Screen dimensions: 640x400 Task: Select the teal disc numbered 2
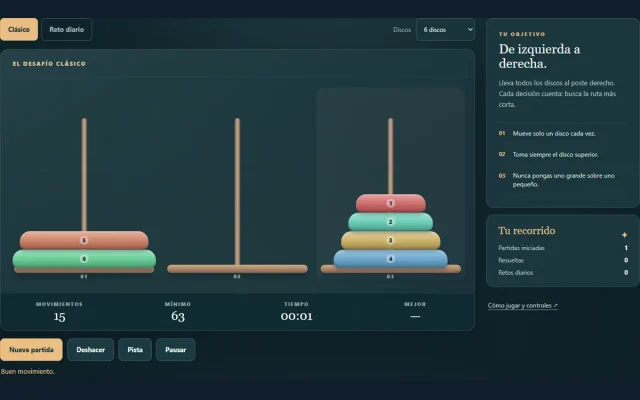[x=391, y=222]
